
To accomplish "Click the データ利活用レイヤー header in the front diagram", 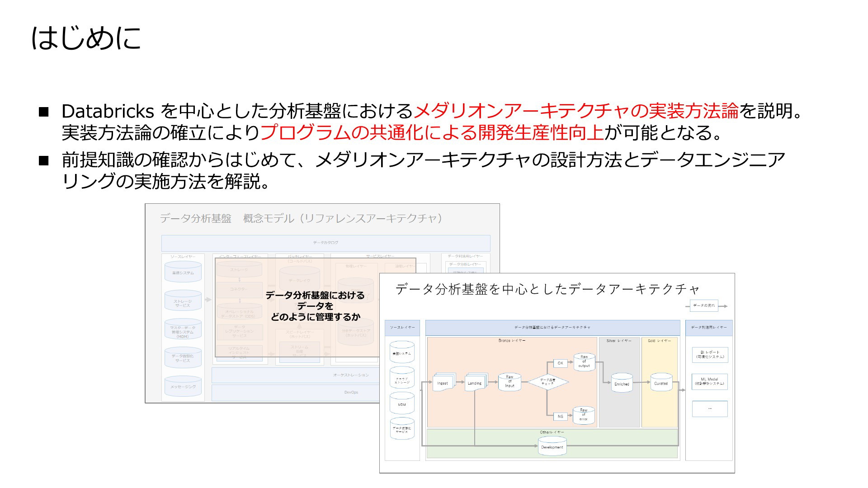I will 709,328.
